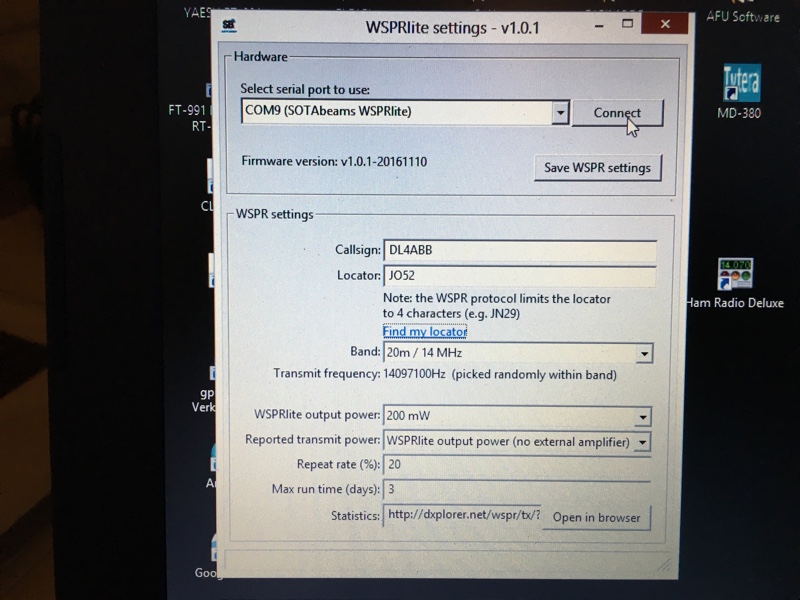The image size is (800, 600).
Task: Maximize the WSPRlite settings window
Action: [x=627, y=24]
